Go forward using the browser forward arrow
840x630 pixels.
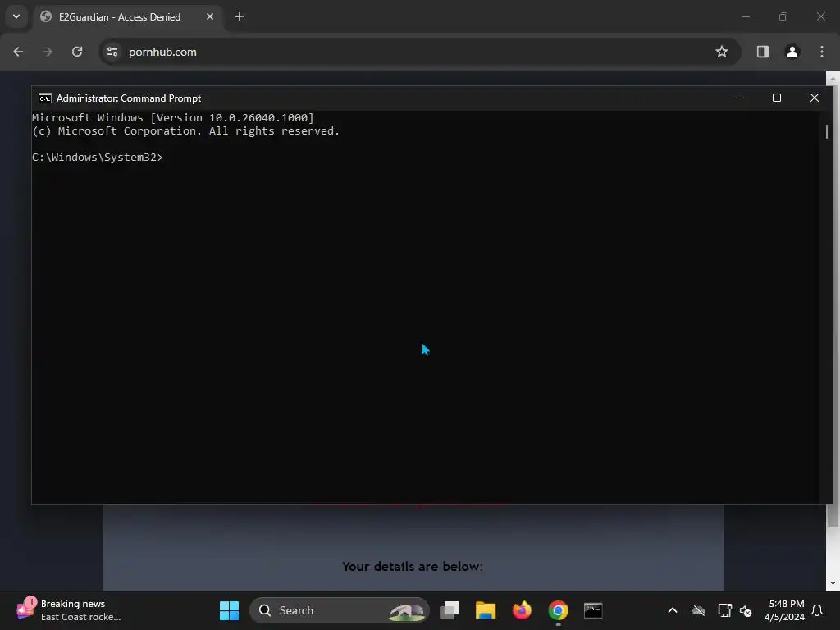(48, 52)
